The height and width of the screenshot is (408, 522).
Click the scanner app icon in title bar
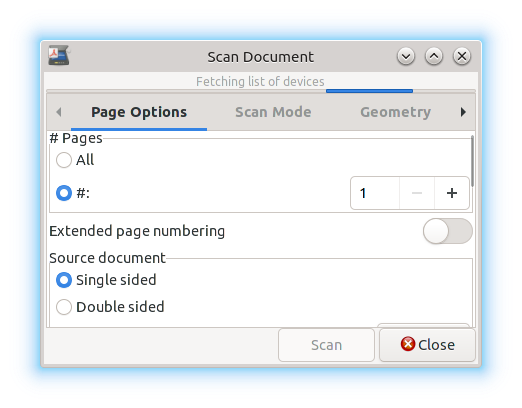tap(59, 55)
